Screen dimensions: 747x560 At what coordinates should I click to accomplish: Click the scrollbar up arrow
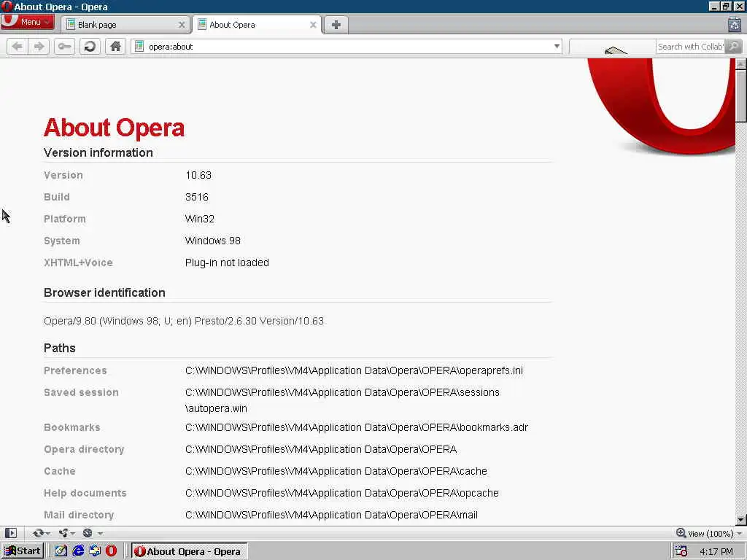741,64
